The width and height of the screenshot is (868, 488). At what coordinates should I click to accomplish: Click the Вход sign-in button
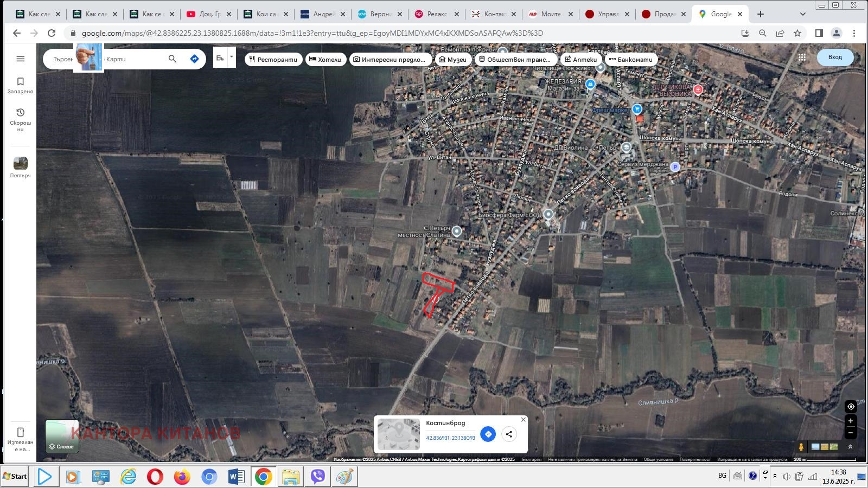835,57
